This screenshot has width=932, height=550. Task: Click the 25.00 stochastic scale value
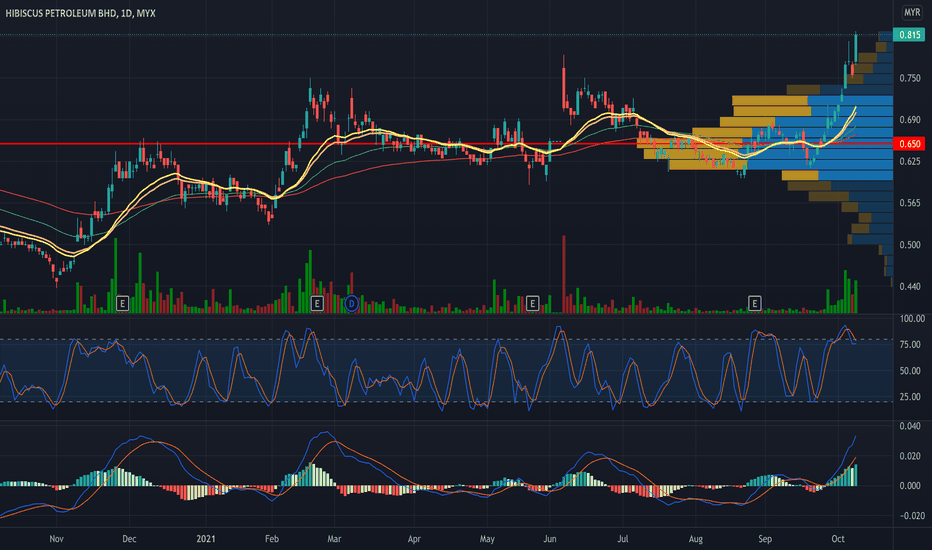pyautogui.click(x=910, y=397)
